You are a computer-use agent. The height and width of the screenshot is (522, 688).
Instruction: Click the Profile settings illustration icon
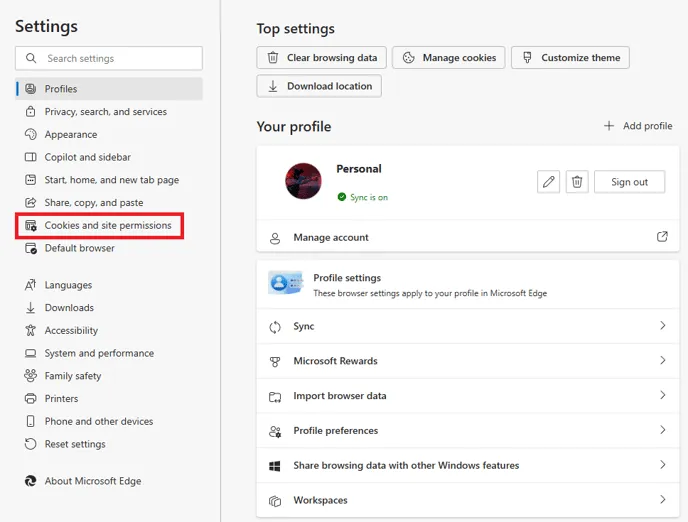point(286,283)
